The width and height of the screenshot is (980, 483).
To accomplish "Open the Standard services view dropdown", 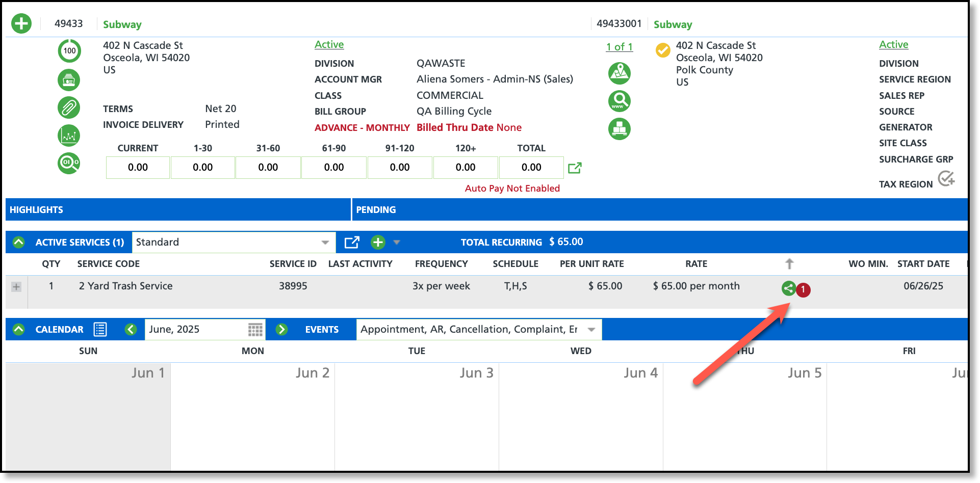I will 234,243.
